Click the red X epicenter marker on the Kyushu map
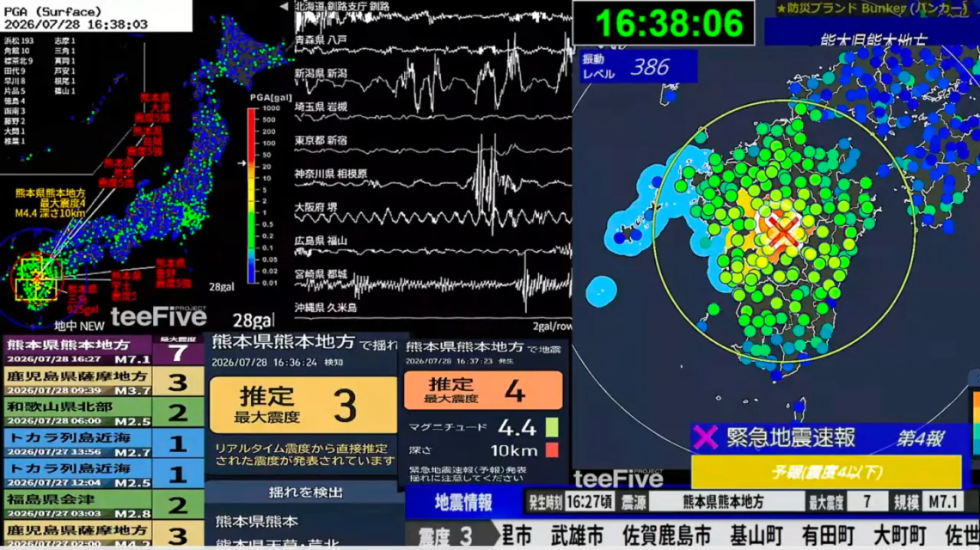980x550 pixels. 782,231
